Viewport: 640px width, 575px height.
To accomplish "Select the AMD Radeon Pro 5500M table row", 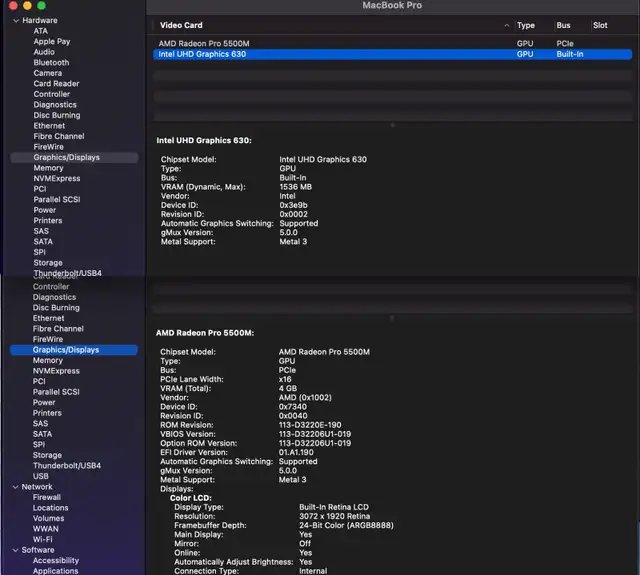I will coord(392,44).
